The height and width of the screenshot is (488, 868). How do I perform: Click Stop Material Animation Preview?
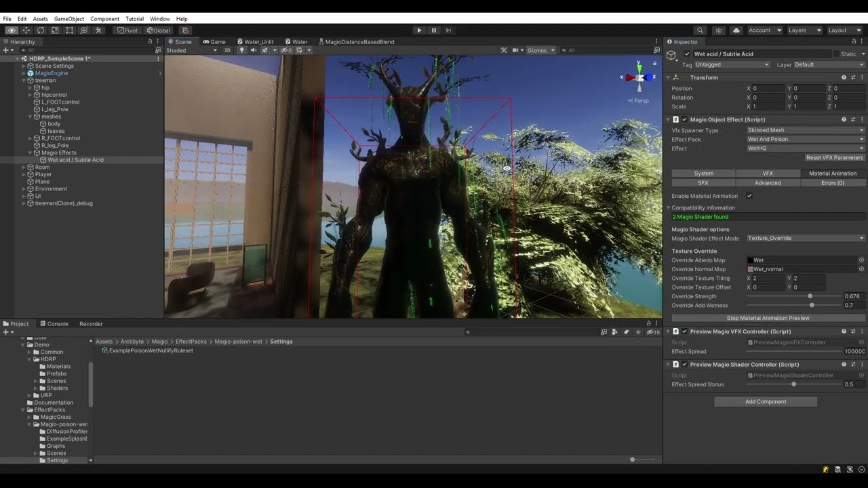[768, 318]
